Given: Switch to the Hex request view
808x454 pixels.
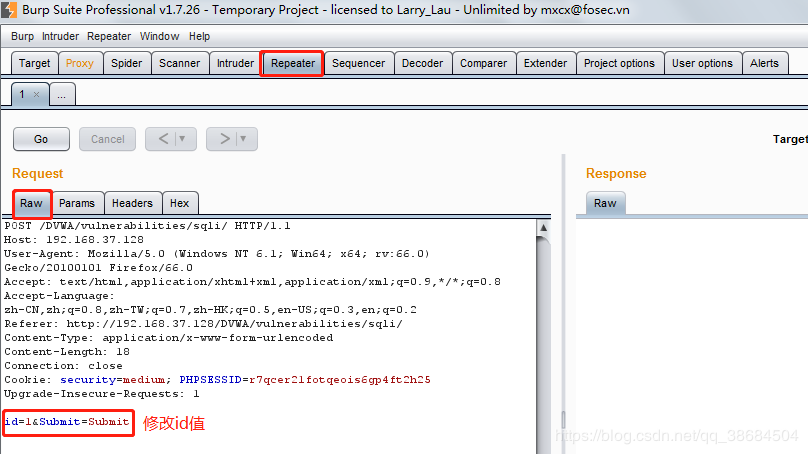Looking at the screenshot, I should click(179, 203).
